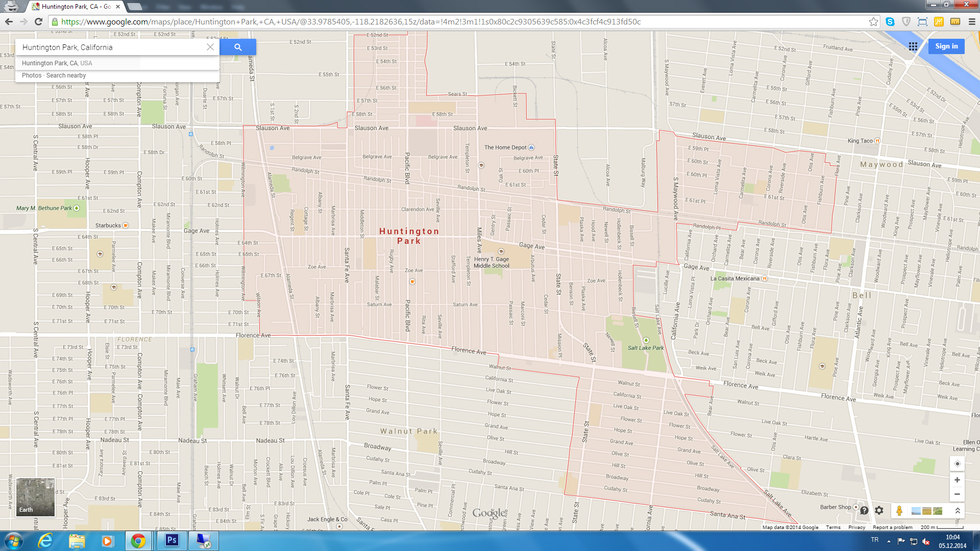Clear the search box with X
980x551 pixels.
(210, 47)
